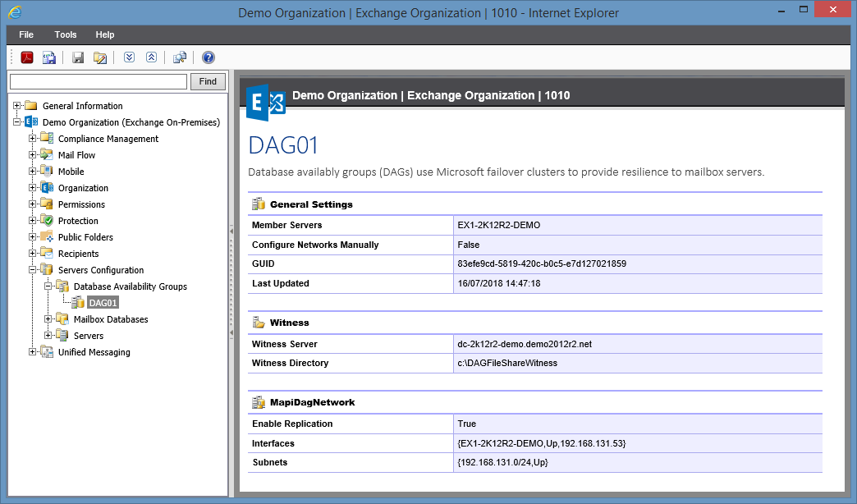The width and height of the screenshot is (857, 504).
Task: Export to PDF toolbar icon
Action: coord(27,57)
